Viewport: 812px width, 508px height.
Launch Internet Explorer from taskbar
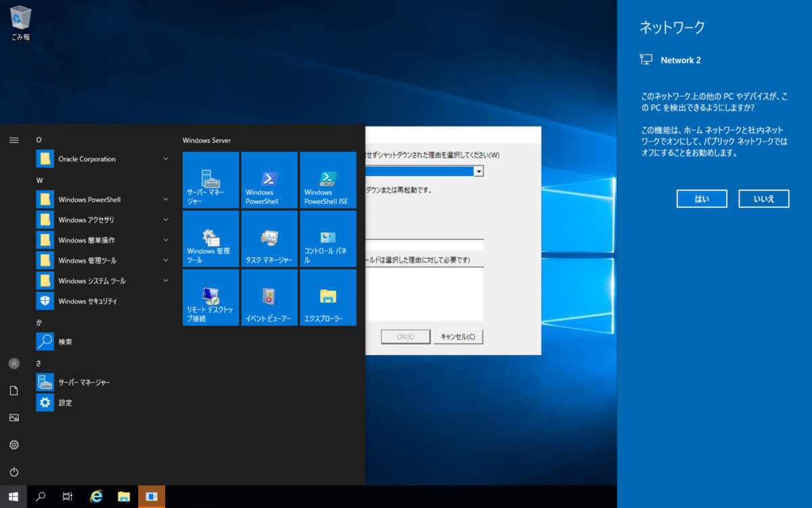click(x=97, y=496)
